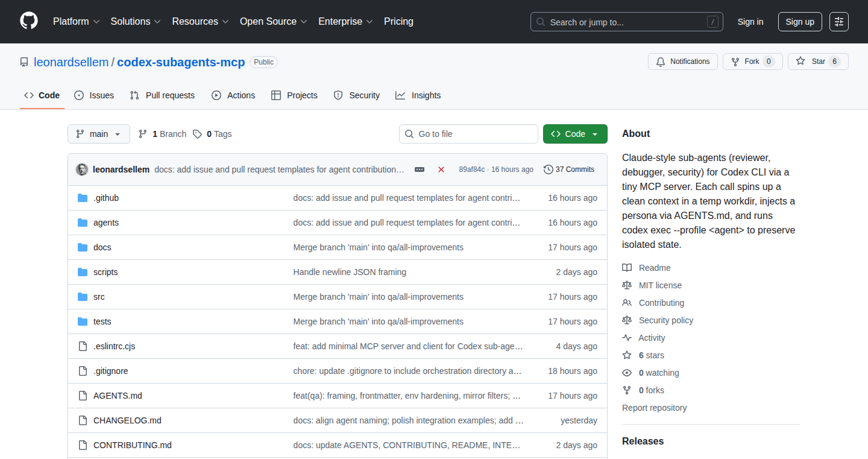Switch to the Issues tab
The image size is (868, 459).
tap(94, 95)
